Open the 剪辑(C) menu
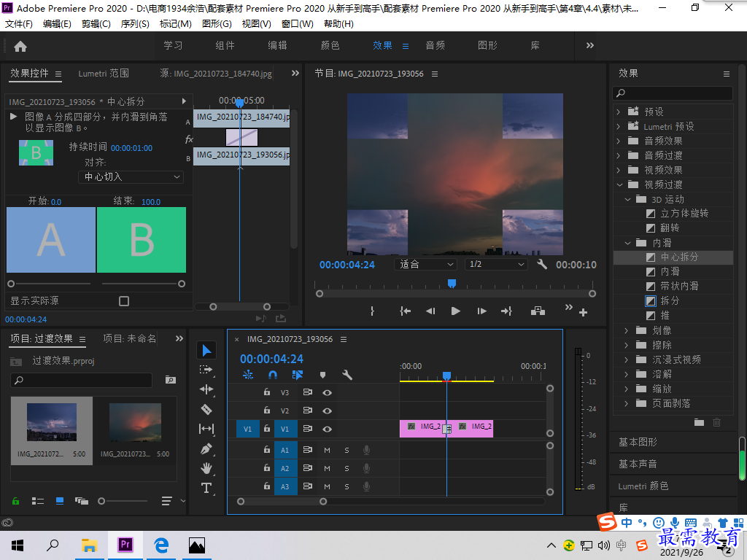Image resolution: width=747 pixels, height=560 pixels. coord(96,24)
